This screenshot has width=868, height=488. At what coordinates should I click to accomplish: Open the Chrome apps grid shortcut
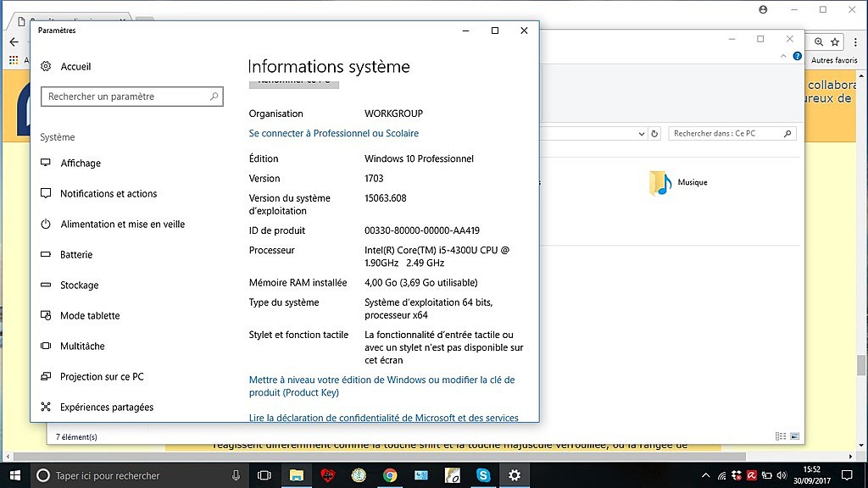tap(14, 60)
